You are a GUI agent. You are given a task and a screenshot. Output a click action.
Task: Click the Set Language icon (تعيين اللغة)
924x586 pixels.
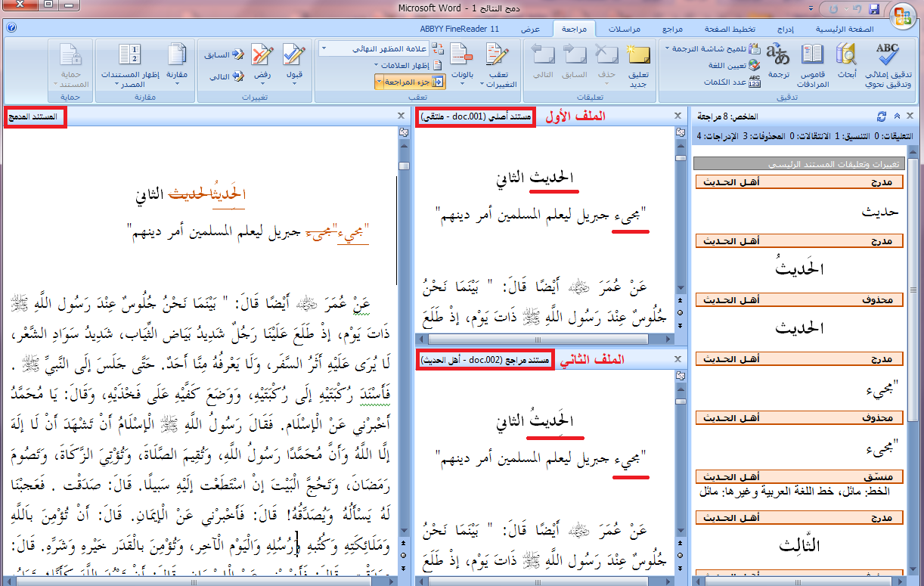(754, 66)
